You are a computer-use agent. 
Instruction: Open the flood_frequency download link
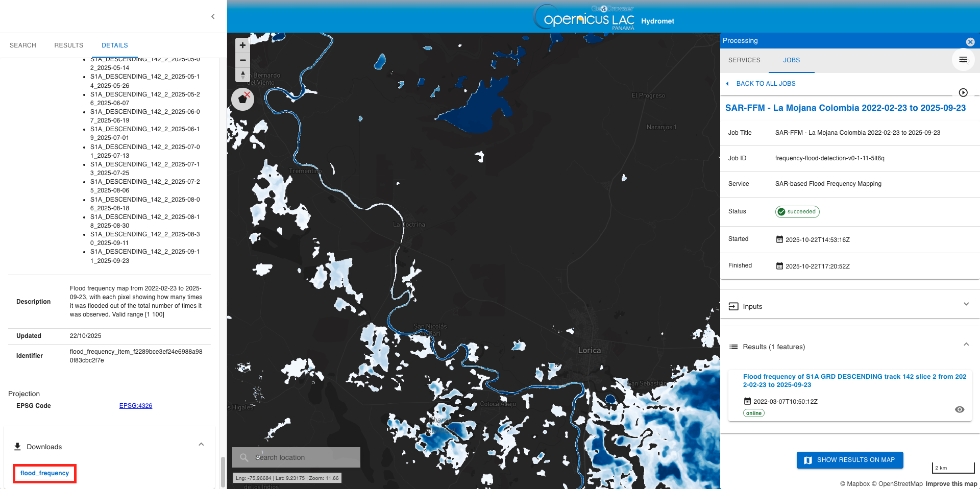click(44, 473)
